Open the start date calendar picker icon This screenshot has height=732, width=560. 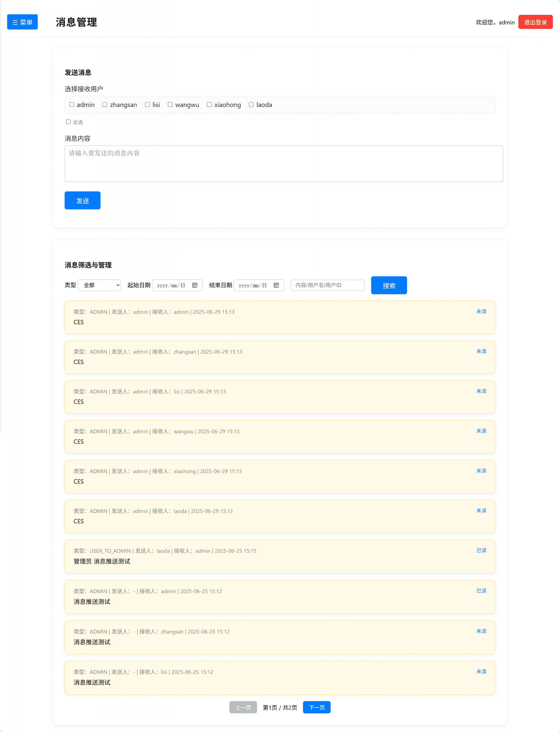point(195,285)
